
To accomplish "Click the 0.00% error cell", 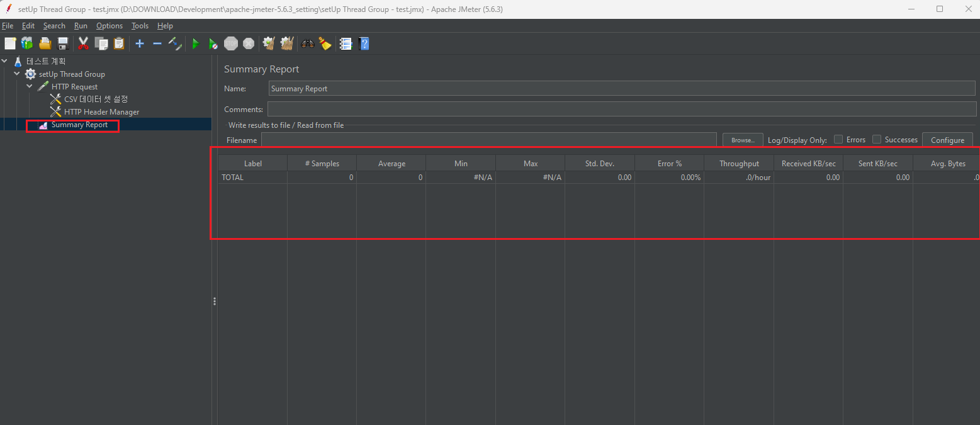I will tap(669, 178).
